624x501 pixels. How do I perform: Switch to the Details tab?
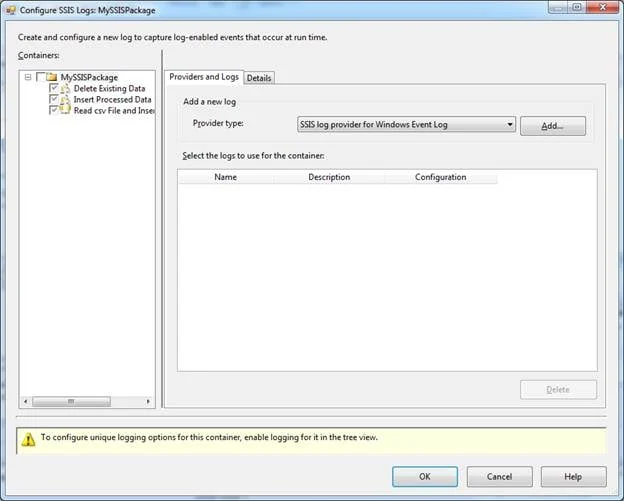[x=259, y=78]
